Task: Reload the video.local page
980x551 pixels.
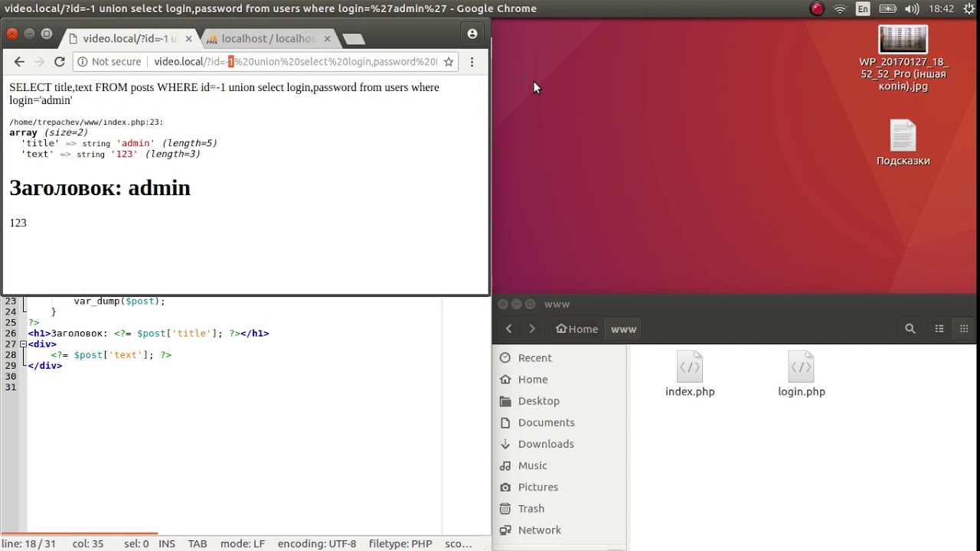Action: [59, 62]
